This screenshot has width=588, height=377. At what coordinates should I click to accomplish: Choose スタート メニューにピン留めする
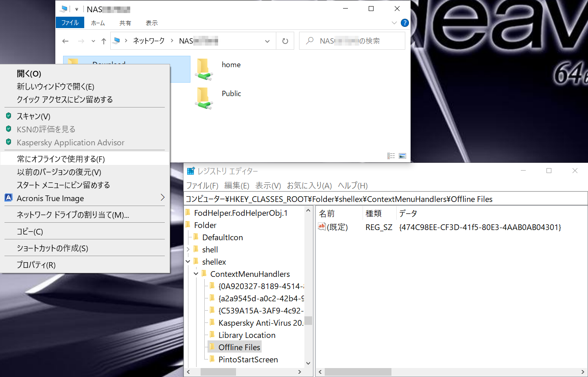(85, 185)
